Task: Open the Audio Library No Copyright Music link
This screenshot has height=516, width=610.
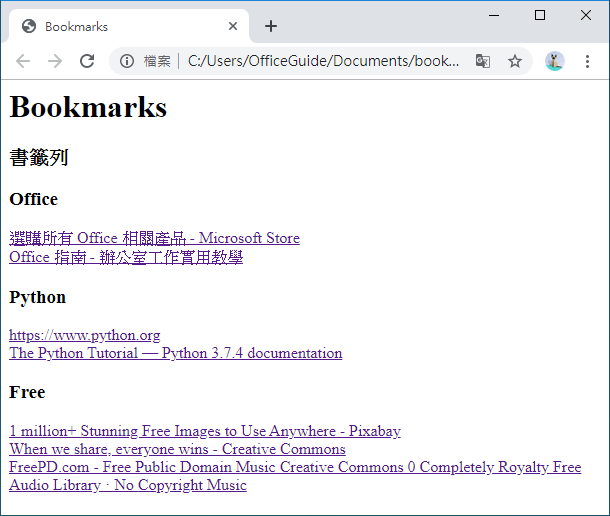Action: [x=128, y=485]
